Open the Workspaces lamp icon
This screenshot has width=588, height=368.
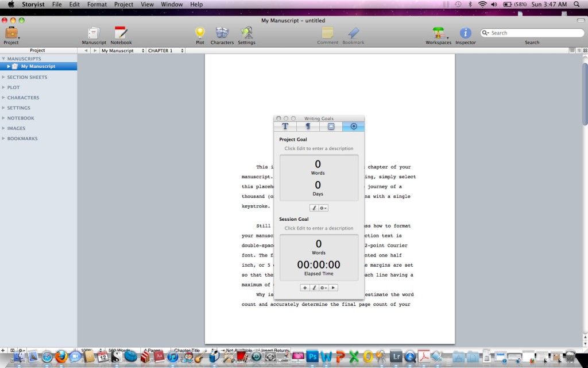pos(439,33)
